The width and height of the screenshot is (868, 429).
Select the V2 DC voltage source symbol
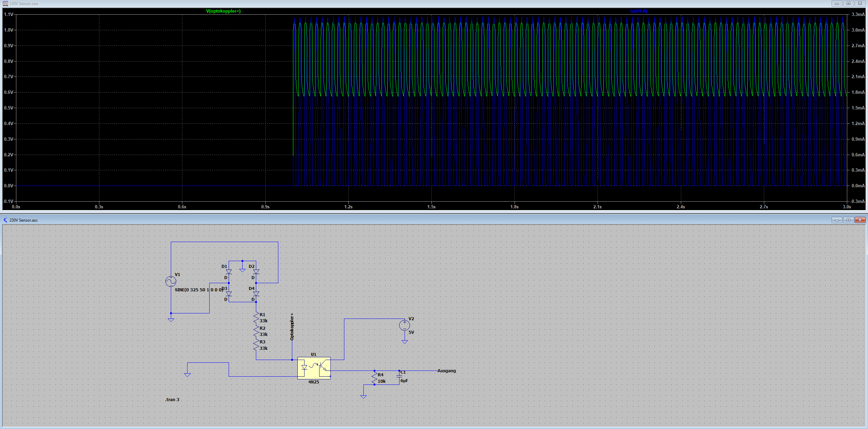(x=404, y=325)
